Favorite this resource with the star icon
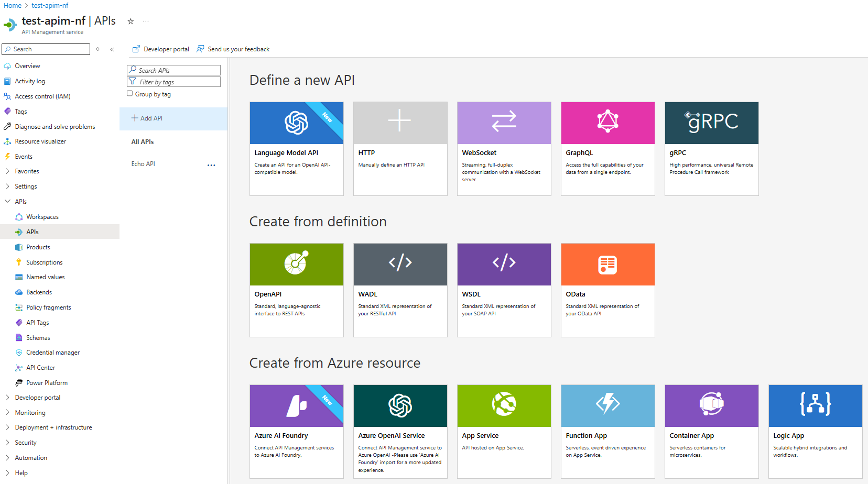The height and width of the screenshot is (484, 868). (x=131, y=21)
